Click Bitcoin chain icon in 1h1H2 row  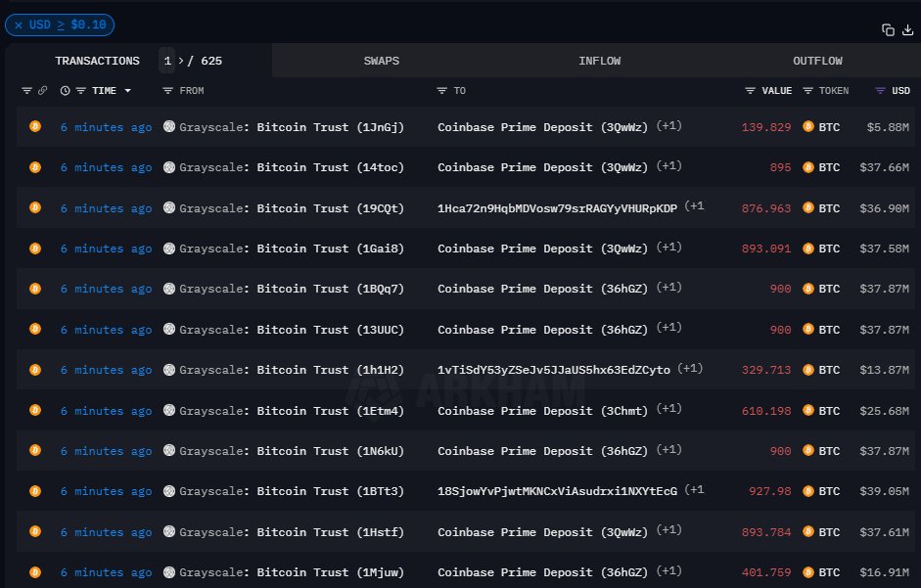(x=35, y=370)
